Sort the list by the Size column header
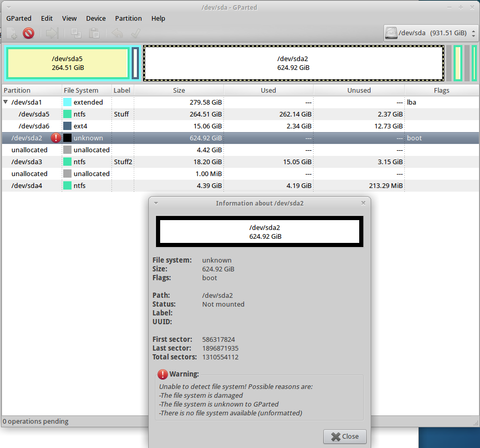The width and height of the screenshot is (480, 448). (x=179, y=90)
